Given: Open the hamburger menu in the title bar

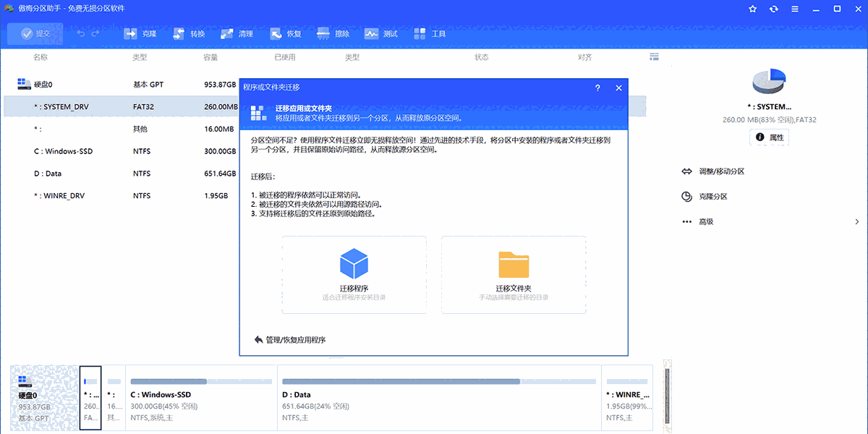Looking at the screenshot, I should coord(794,9).
